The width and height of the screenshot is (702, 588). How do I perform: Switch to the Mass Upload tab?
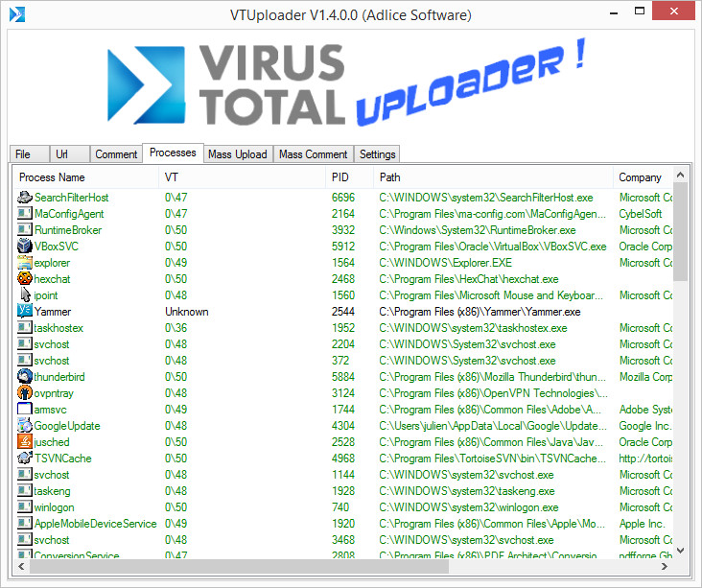click(x=238, y=154)
